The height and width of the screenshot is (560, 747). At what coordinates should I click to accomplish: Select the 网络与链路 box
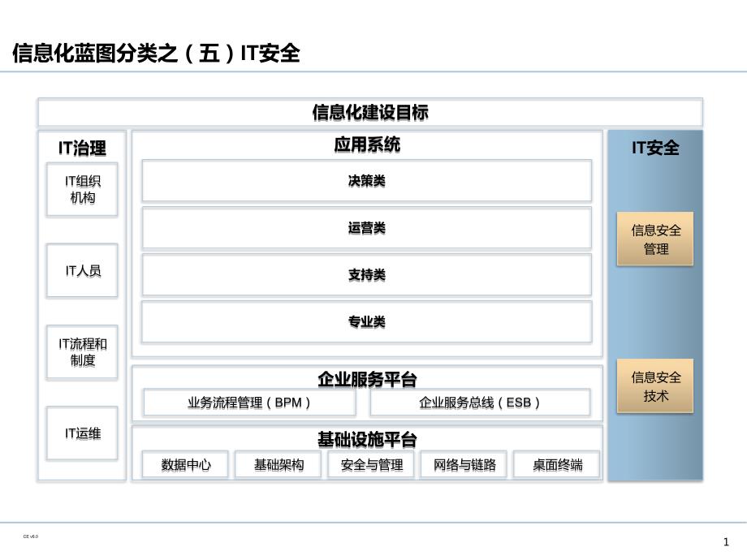click(464, 465)
